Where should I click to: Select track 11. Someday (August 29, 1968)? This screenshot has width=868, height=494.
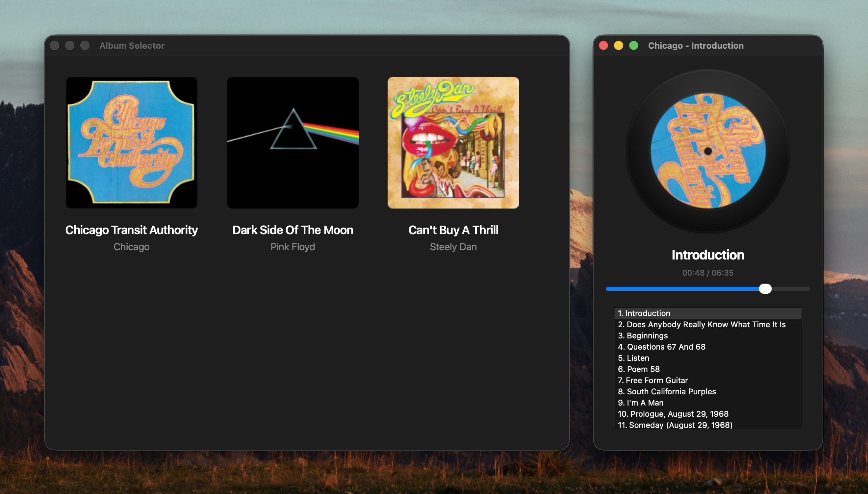click(x=675, y=425)
